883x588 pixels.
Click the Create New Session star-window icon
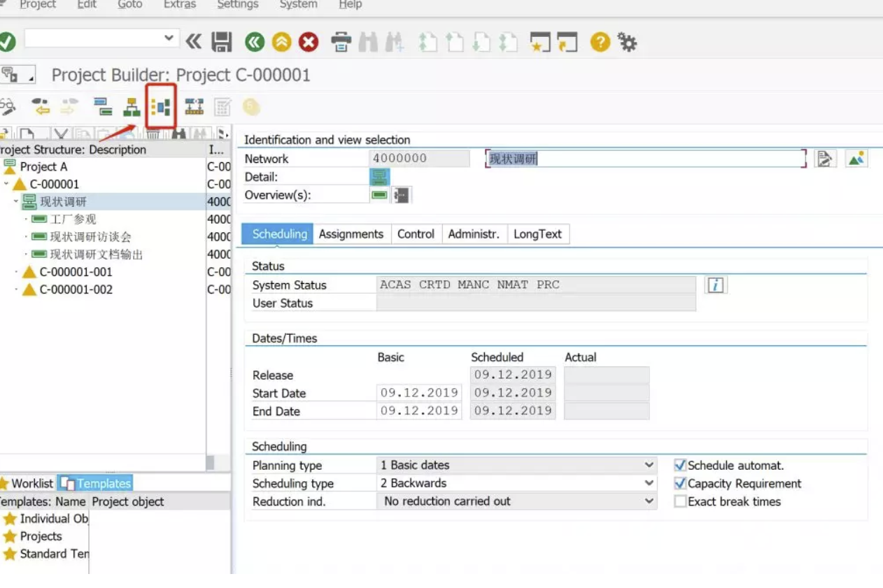[x=539, y=42]
